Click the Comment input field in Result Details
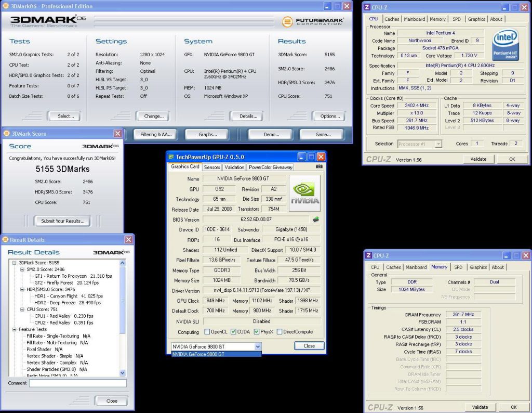This screenshot has height=413, width=532. (79, 383)
